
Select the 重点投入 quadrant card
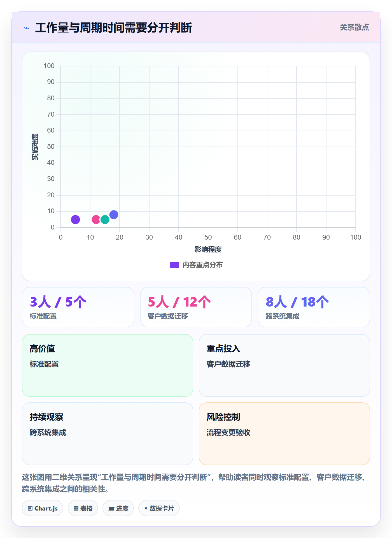point(284,365)
